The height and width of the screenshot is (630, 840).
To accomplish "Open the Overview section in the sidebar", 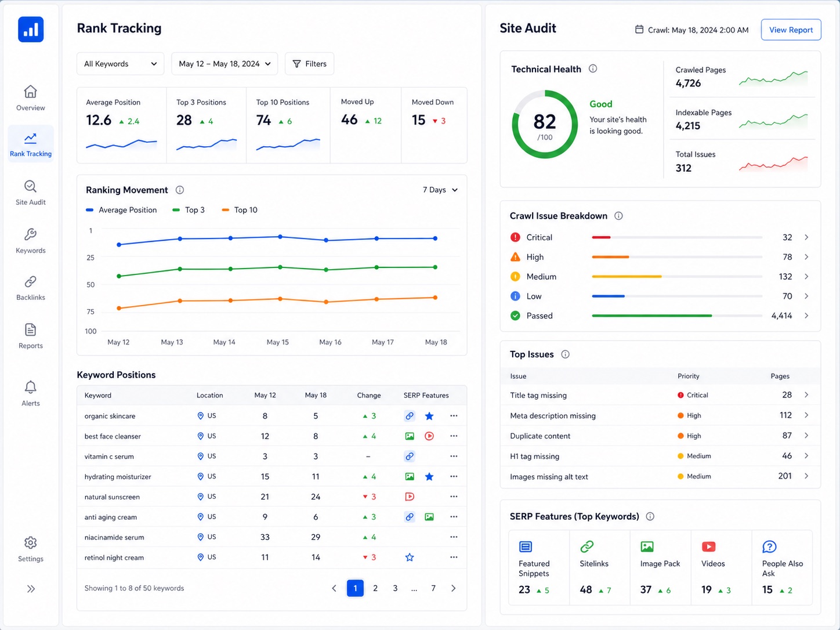I will 31,98.
